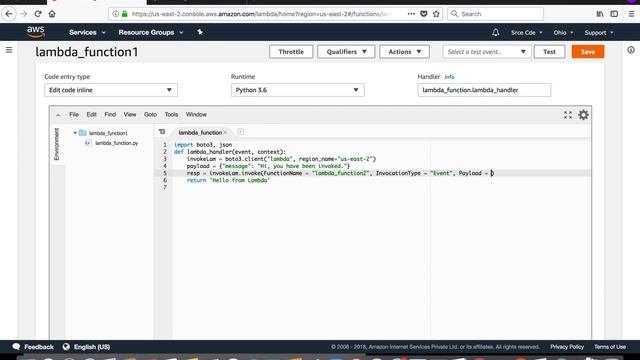View site information lock icon in address bar
The image size is (640, 360).
[124, 14]
